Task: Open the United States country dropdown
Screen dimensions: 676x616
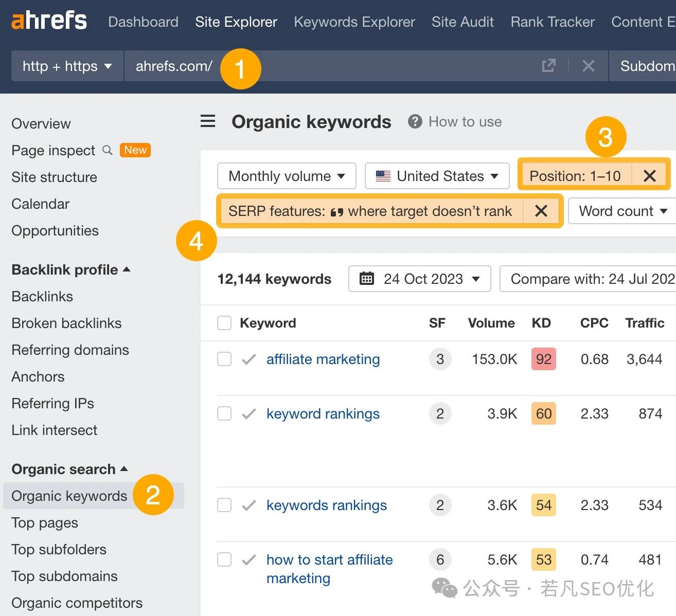Action: 437,176
